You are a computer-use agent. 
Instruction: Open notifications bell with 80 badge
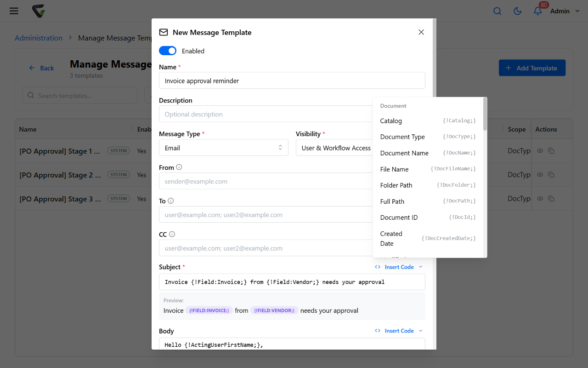coord(538,11)
